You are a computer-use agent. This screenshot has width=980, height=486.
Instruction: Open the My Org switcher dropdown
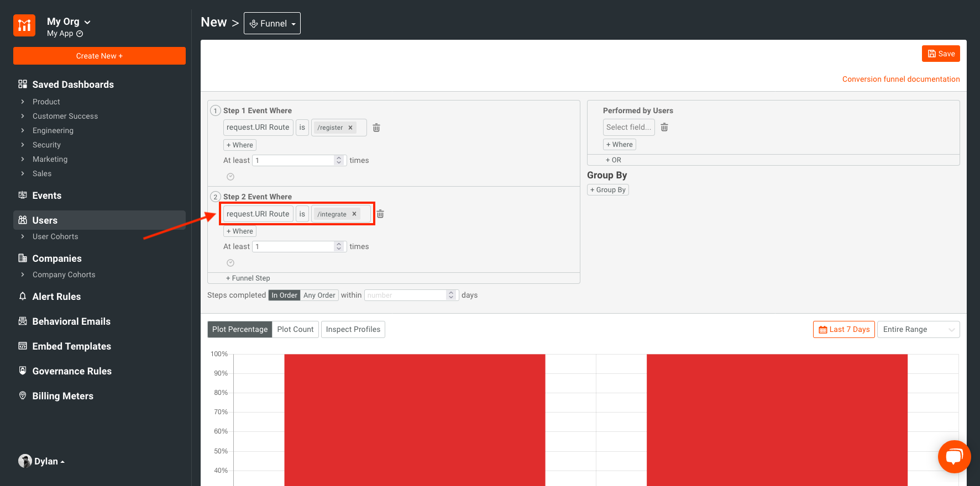(x=69, y=22)
